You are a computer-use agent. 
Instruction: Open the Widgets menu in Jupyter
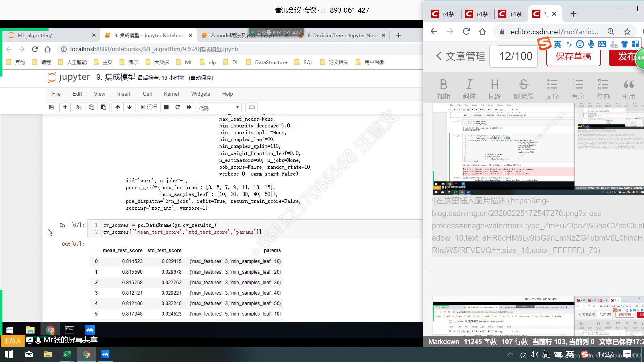point(200,94)
